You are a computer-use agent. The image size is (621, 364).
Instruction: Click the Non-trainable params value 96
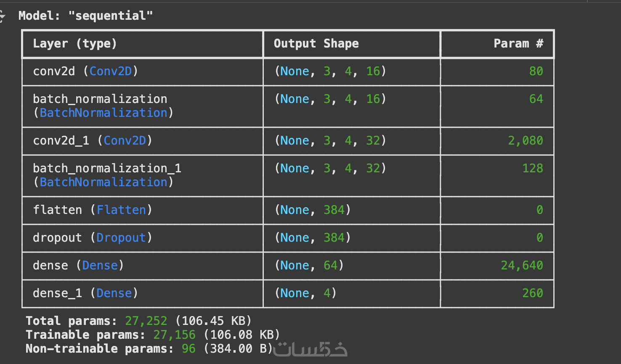188,348
